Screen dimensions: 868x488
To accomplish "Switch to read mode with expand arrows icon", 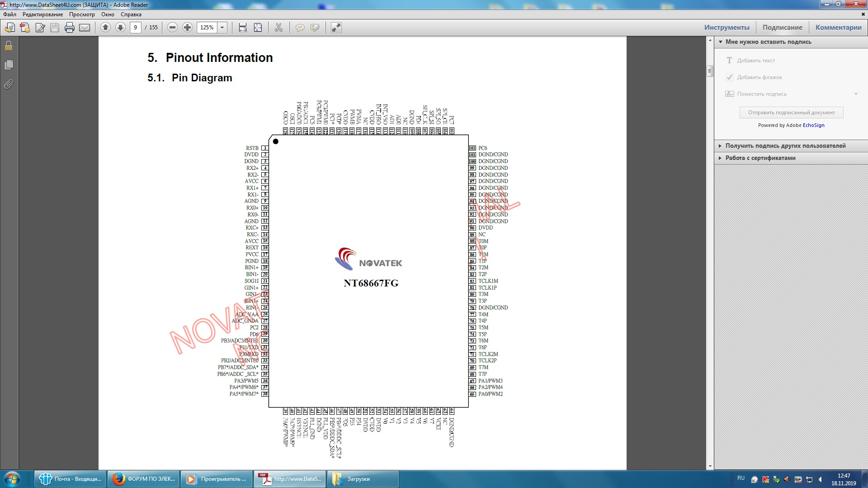I will 336,28.
